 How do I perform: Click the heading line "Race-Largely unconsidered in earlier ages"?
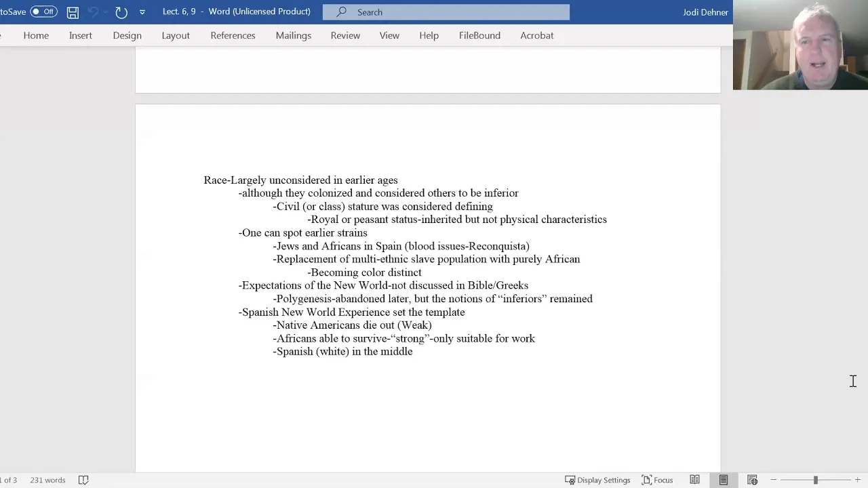click(x=300, y=180)
